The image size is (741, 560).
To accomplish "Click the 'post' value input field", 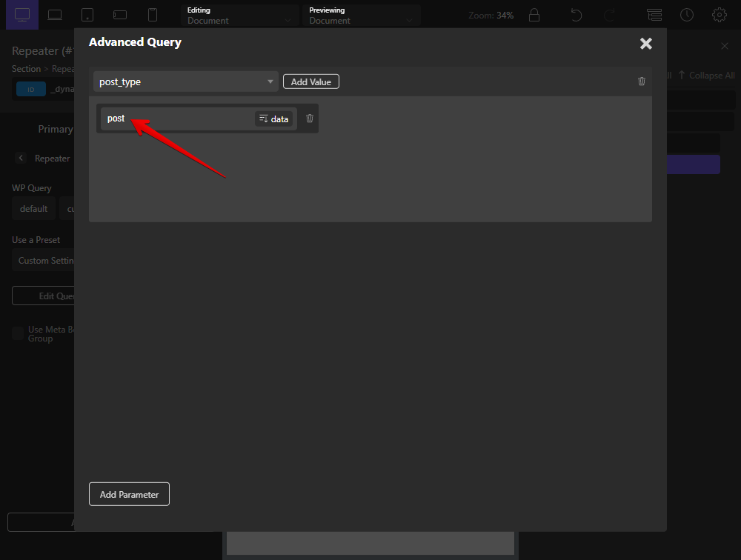I will [x=176, y=119].
